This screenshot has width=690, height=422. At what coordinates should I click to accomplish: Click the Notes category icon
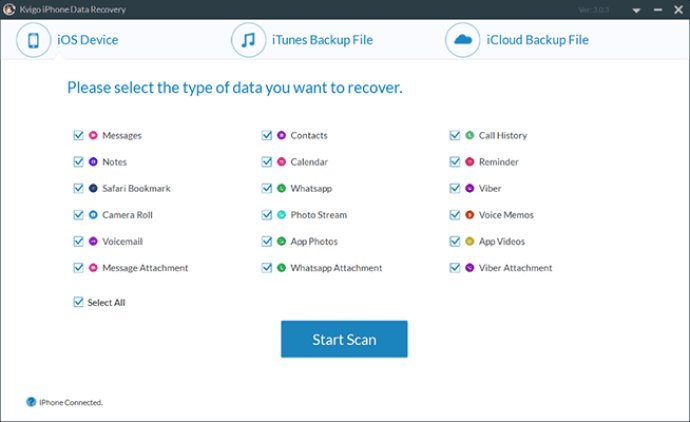(x=93, y=161)
